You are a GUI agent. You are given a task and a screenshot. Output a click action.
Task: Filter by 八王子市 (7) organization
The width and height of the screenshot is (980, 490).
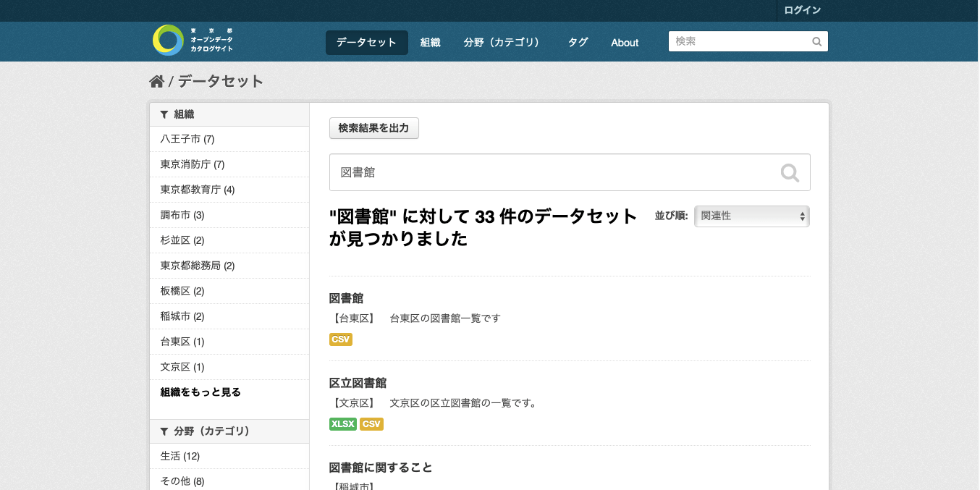coord(187,139)
